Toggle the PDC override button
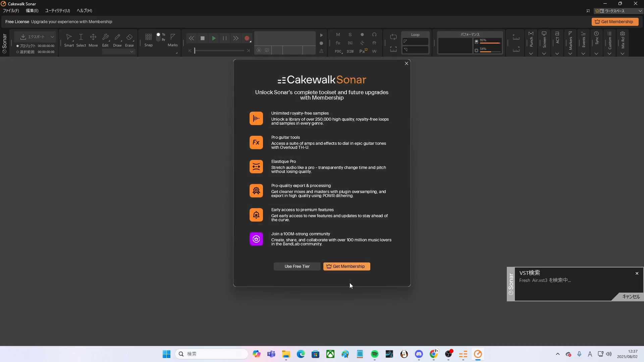Screen dimensions: 644x362 338,51
